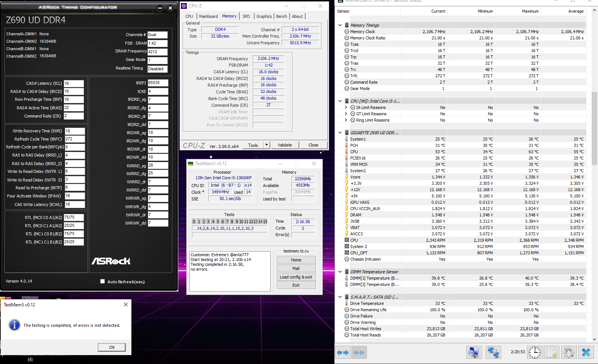Click the voltage bolt icon beside DRAM

tap(347, 215)
